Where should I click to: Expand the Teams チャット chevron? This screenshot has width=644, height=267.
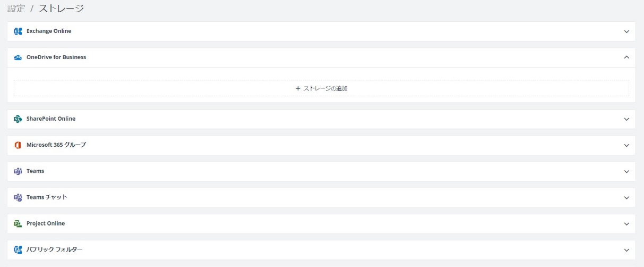(x=626, y=197)
